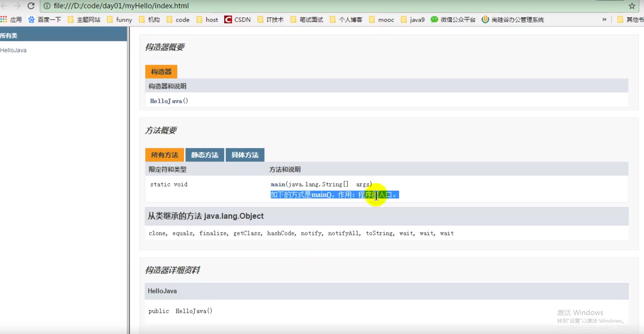Image resolution: width=644 pixels, height=334 pixels.
Task: Switch to the 静态方法 tab
Action: (x=205, y=155)
